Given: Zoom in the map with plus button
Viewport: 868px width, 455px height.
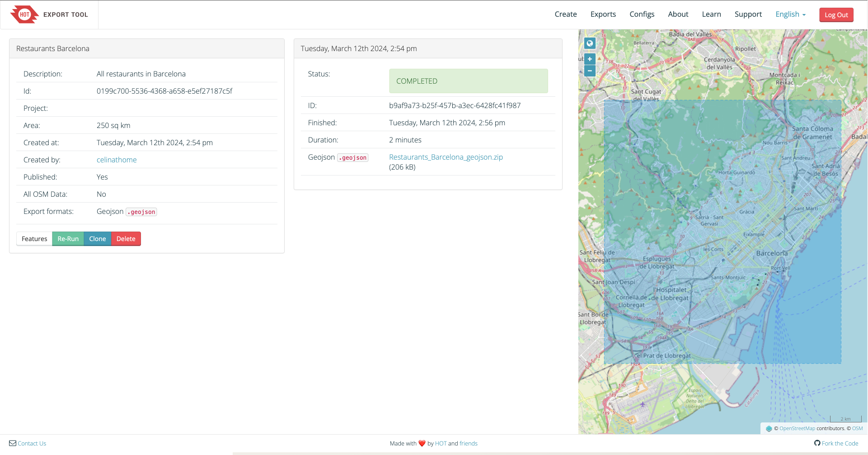Looking at the screenshot, I should (590, 59).
